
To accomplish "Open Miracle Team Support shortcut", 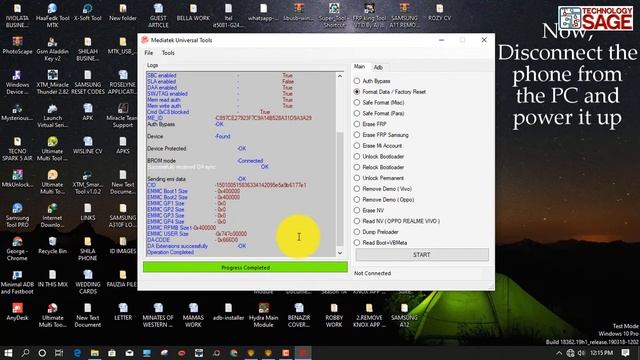I will 122,116.
